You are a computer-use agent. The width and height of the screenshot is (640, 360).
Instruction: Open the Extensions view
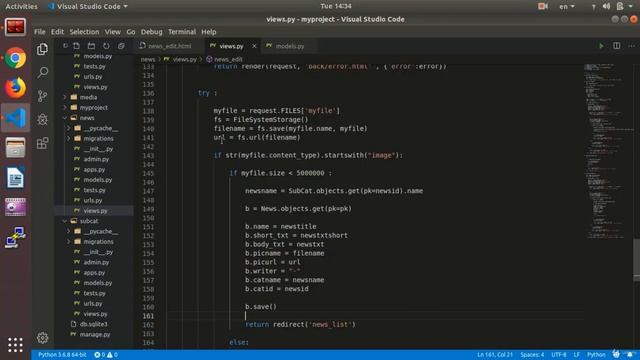42,143
